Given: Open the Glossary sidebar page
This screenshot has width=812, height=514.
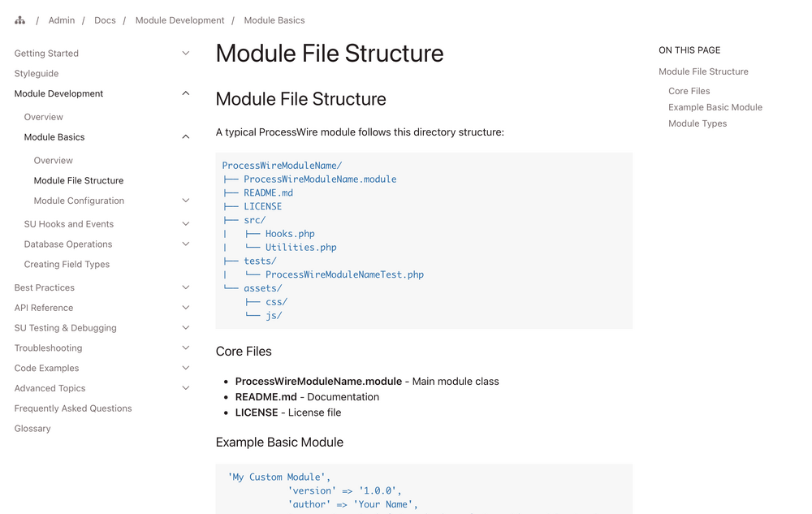Looking at the screenshot, I should point(32,429).
